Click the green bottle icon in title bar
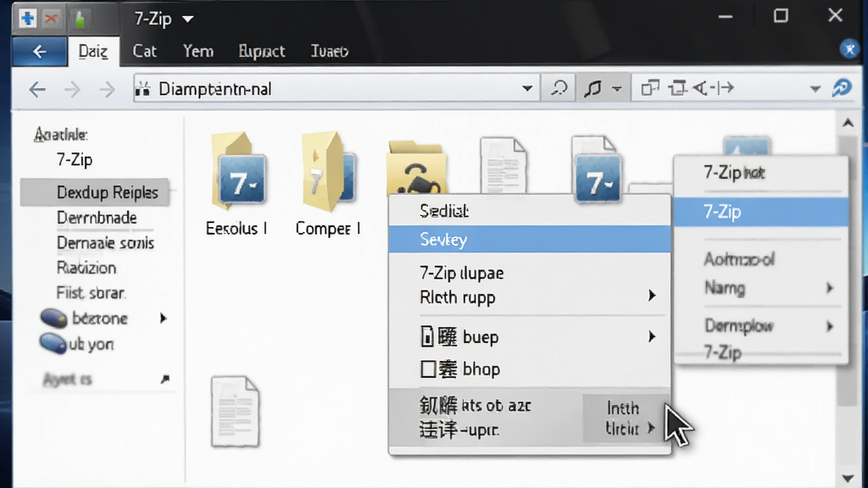Viewport: 868px width, 488px height. 81,19
